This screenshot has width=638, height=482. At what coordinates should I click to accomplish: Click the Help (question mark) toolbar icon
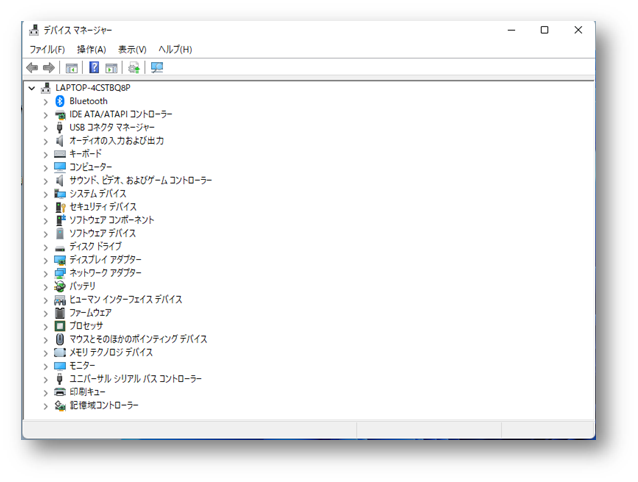coord(94,68)
